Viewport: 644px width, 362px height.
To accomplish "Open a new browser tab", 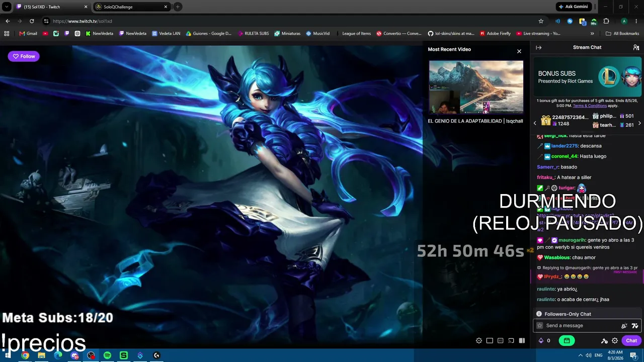I will [x=178, y=7].
